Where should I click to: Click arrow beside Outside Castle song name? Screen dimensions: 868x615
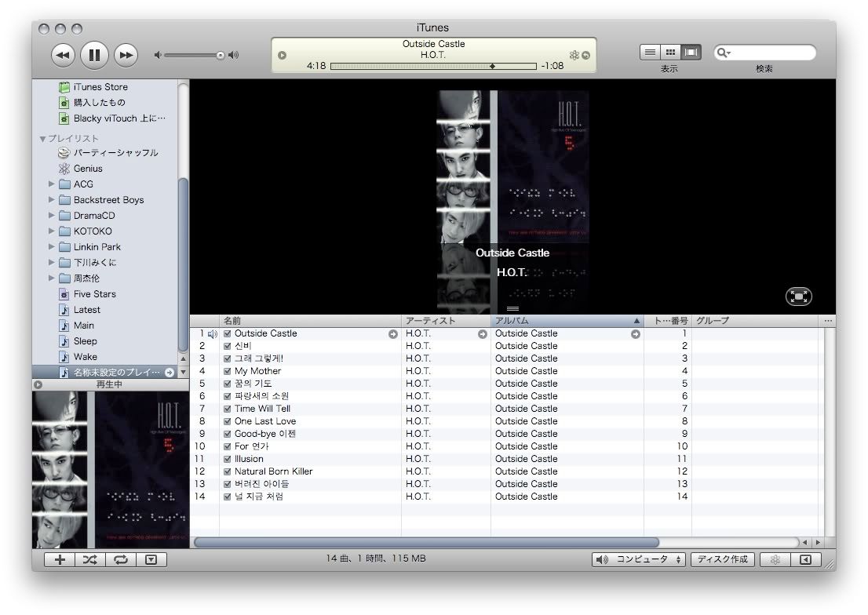[x=393, y=334]
